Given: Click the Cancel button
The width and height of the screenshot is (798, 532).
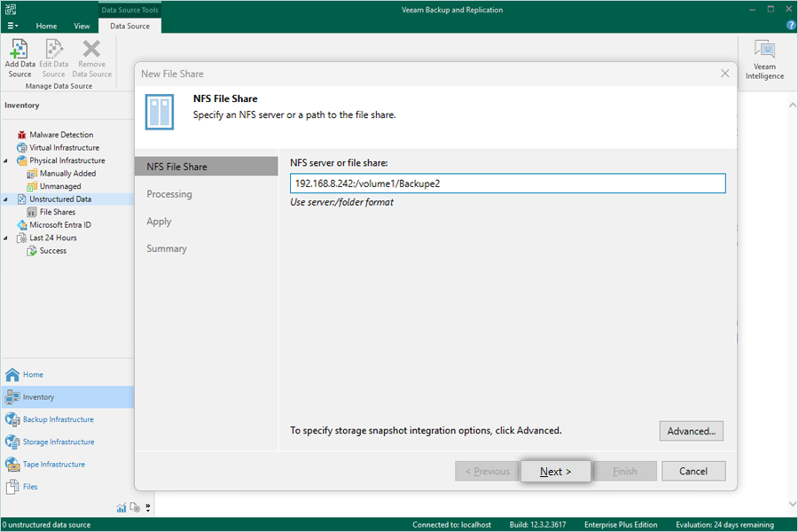Looking at the screenshot, I should (x=693, y=472).
